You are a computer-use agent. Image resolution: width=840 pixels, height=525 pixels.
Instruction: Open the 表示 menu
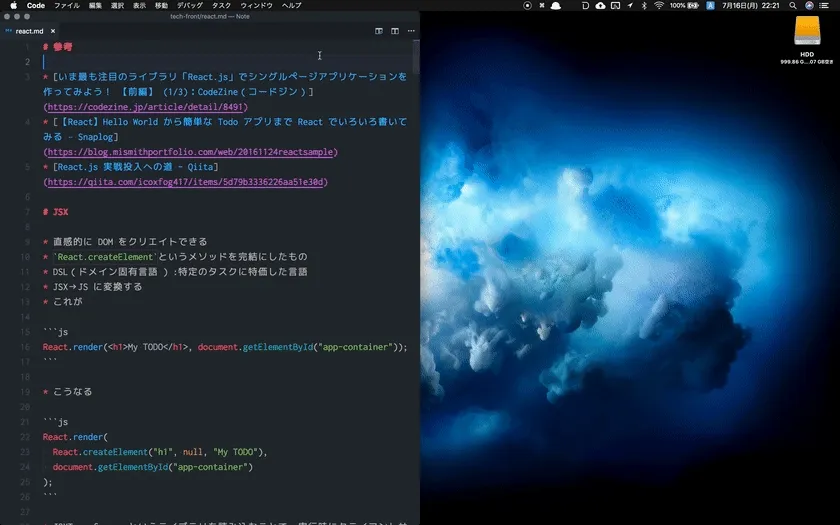[x=139, y=5]
